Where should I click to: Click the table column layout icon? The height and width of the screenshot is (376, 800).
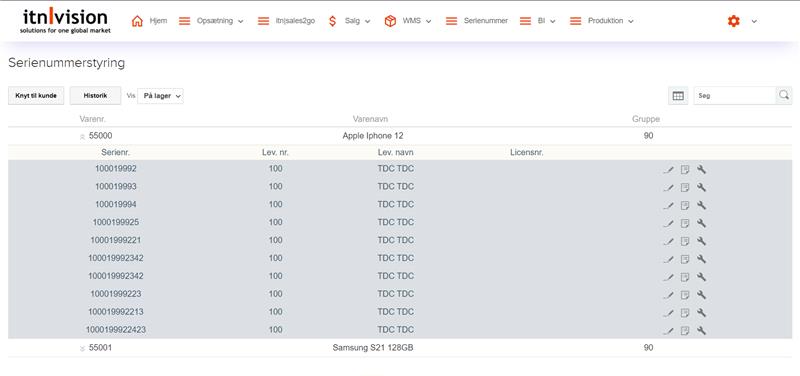(x=678, y=95)
